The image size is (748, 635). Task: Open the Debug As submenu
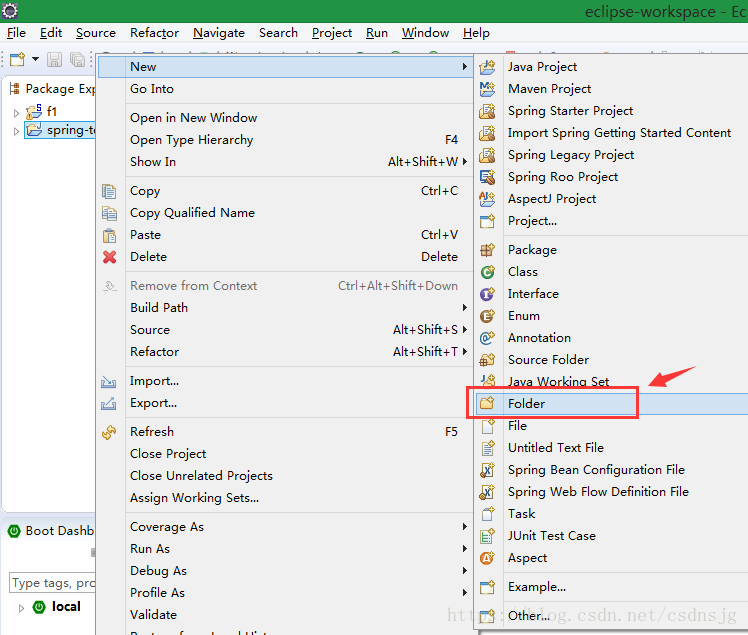click(285, 571)
